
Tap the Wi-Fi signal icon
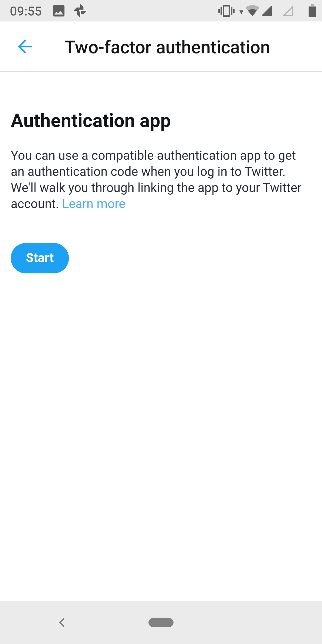[x=252, y=11]
